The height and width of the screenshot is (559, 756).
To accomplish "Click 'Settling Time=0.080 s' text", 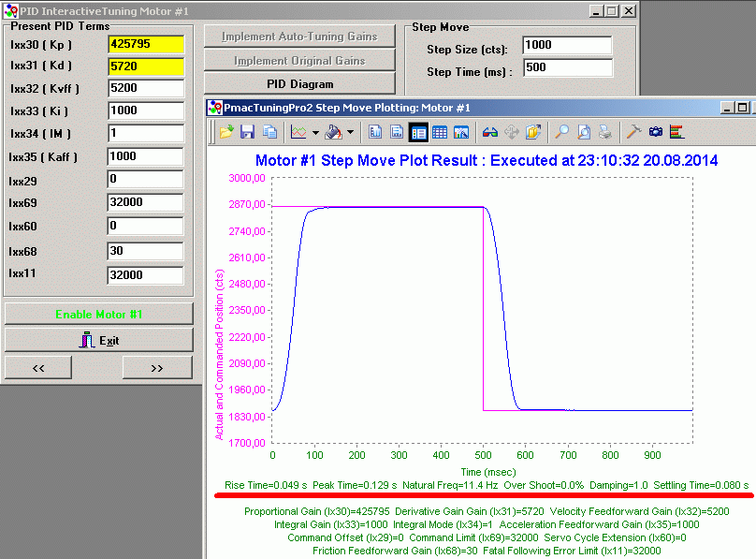I will [701, 485].
